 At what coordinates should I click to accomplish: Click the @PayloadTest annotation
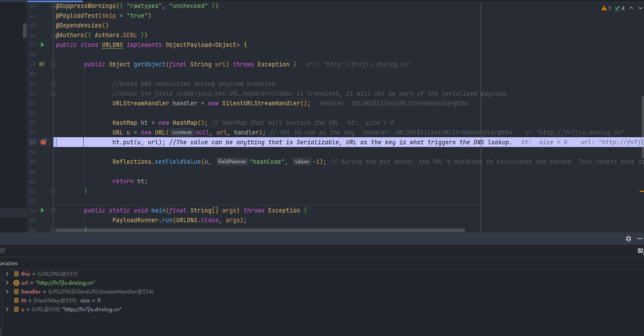tap(77, 15)
